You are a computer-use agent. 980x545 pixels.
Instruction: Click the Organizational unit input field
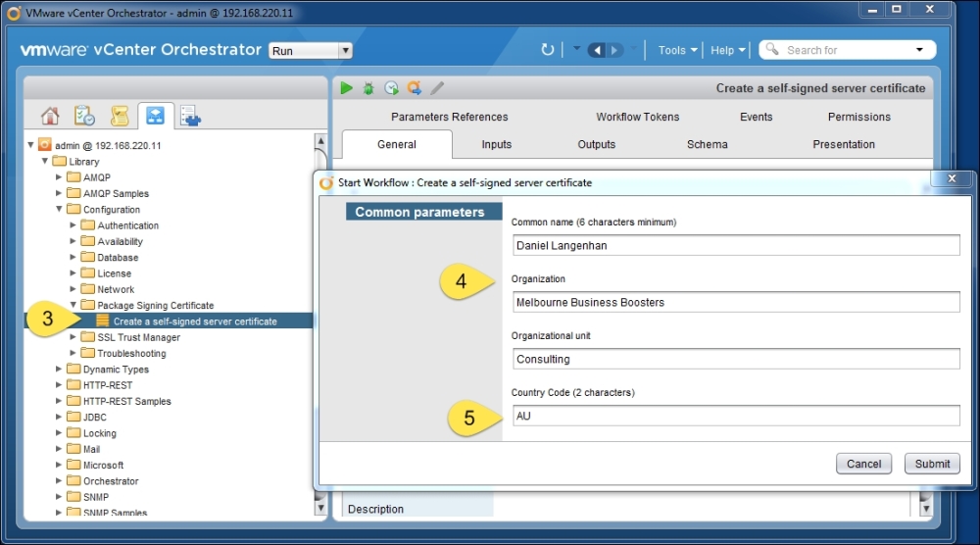point(736,359)
